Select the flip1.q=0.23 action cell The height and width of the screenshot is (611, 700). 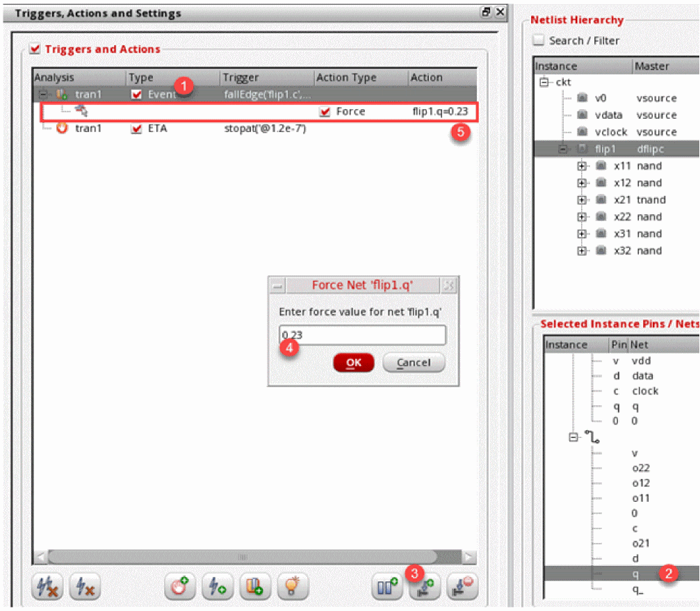pyautogui.click(x=440, y=111)
